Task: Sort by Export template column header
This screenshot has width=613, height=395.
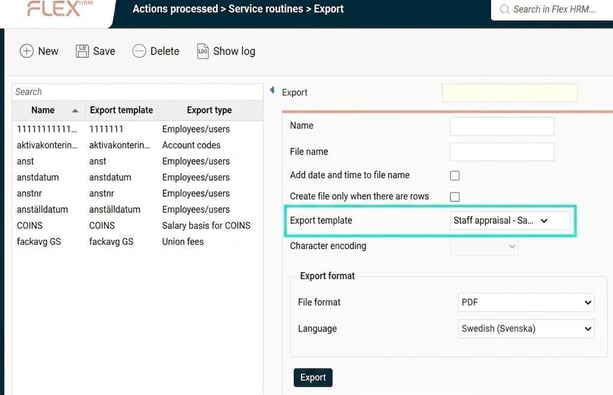Action: point(121,110)
